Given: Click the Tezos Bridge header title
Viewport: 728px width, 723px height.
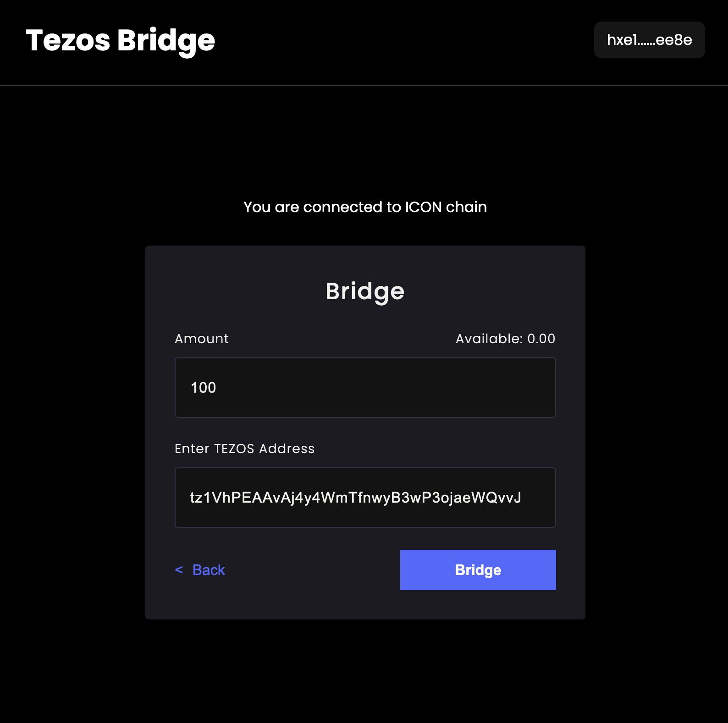Looking at the screenshot, I should (x=120, y=41).
